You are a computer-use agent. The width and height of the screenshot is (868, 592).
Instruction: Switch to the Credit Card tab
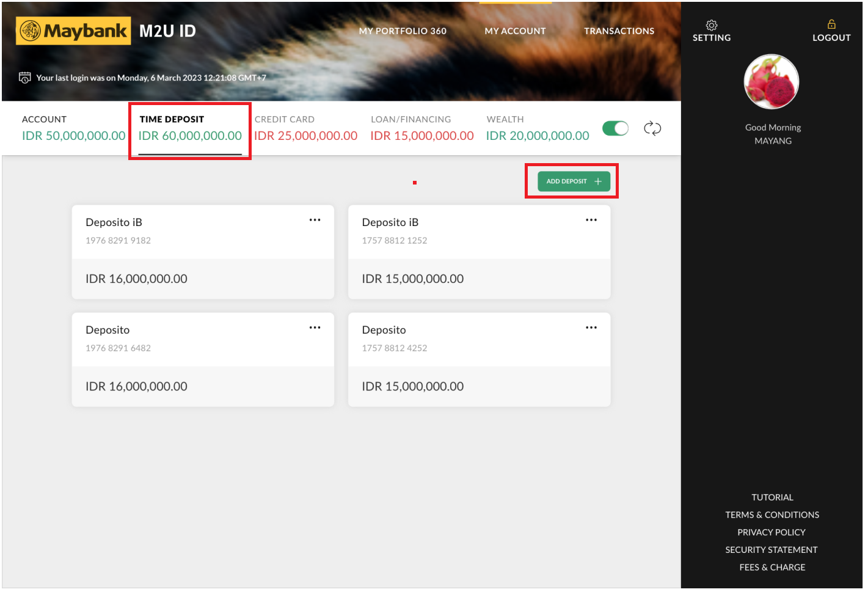(x=305, y=128)
